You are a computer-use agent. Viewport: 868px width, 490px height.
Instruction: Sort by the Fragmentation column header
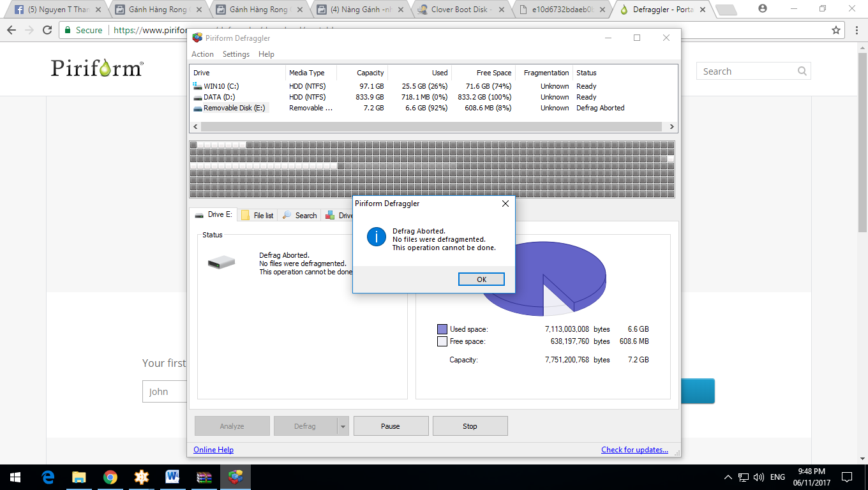544,73
